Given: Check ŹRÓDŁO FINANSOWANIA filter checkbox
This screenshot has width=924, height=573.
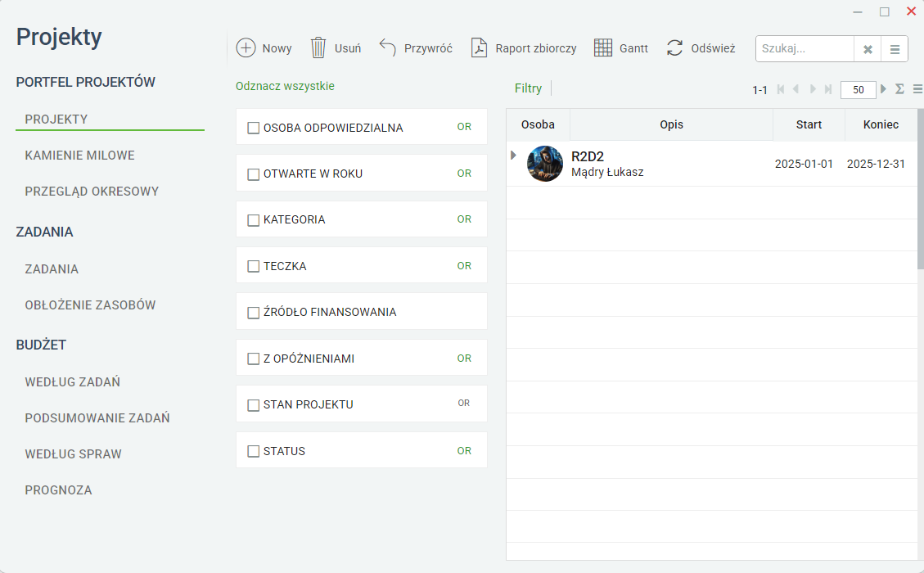Looking at the screenshot, I should [x=254, y=313].
